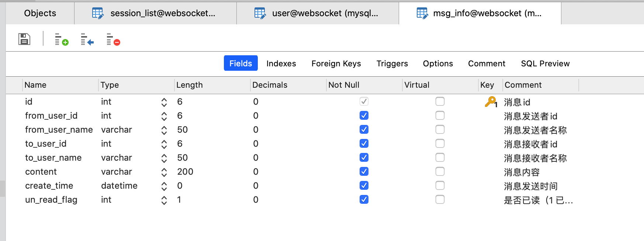Switch to the Indexes tab

point(281,63)
